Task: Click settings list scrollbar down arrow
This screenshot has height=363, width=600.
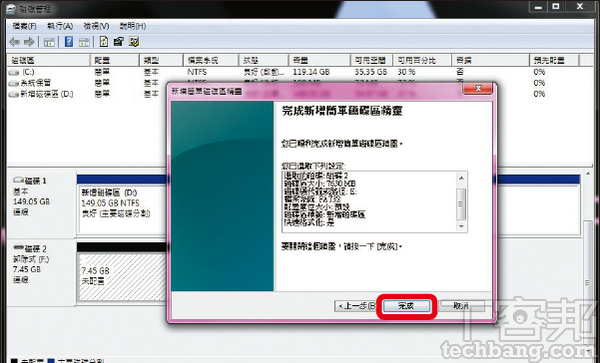Action: (461, 226)
